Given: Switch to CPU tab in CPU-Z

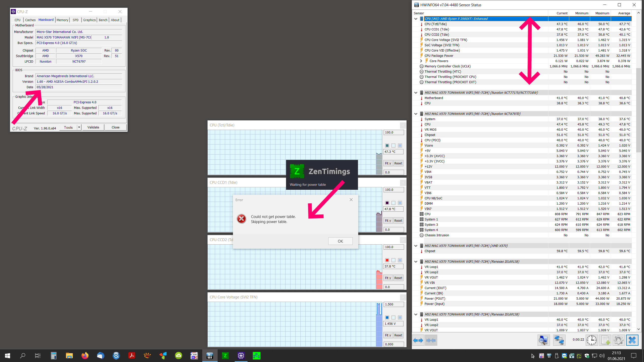Looking at the screenshot, I should [18, 20].
